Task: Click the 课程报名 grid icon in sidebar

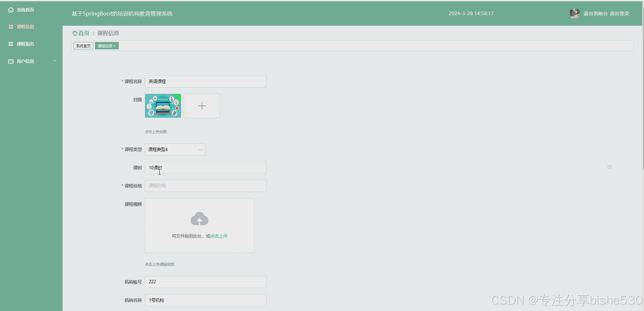Action: coord(11,44)
